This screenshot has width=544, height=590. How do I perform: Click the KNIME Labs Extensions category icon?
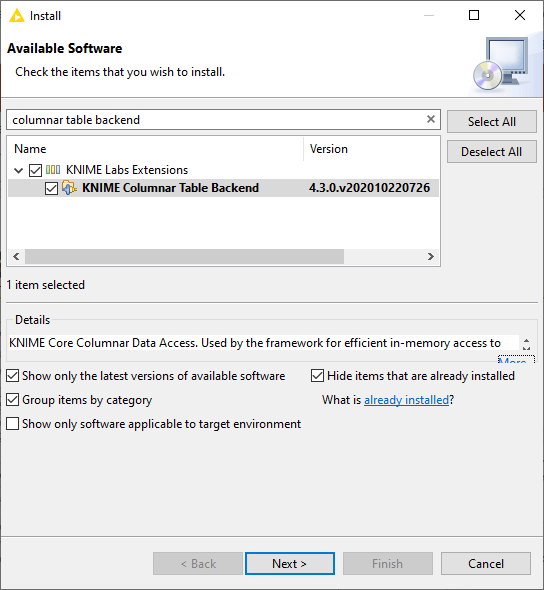pos(53,170)
